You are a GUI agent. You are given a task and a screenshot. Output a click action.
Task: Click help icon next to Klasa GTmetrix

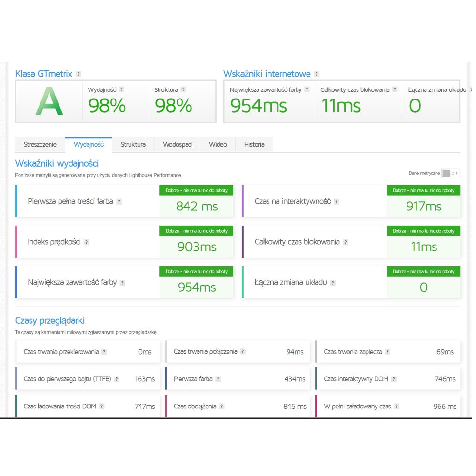79,74
